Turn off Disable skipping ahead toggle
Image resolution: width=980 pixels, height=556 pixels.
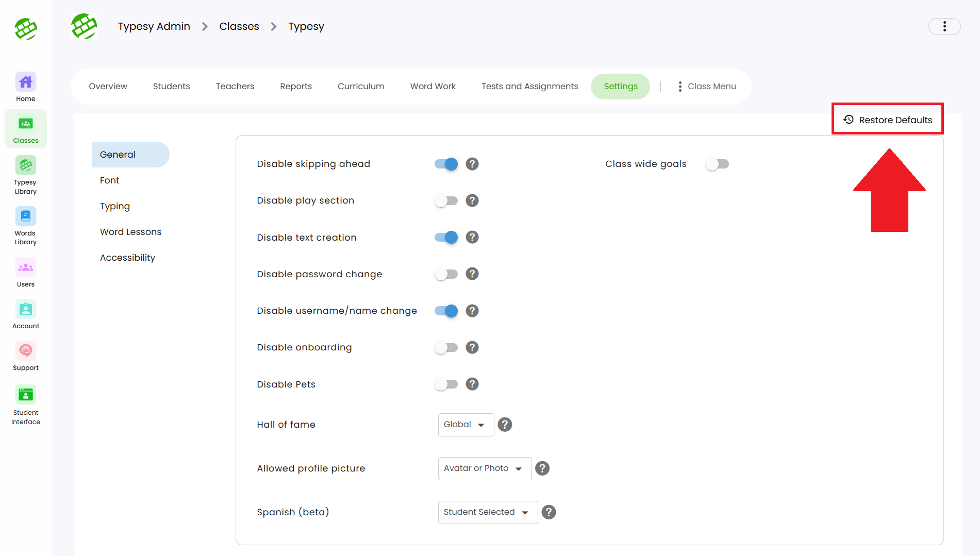[x=446, y=164]
